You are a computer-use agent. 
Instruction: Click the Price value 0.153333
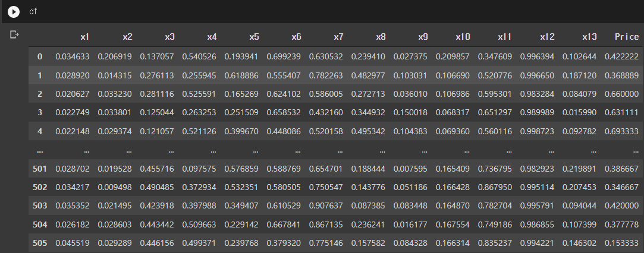pyautogui.click(x=622, y=243)
